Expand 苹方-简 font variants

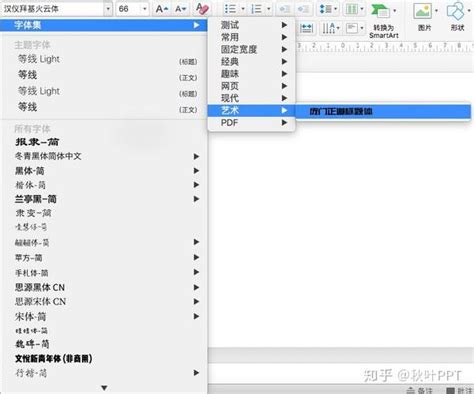coord(196,257)
